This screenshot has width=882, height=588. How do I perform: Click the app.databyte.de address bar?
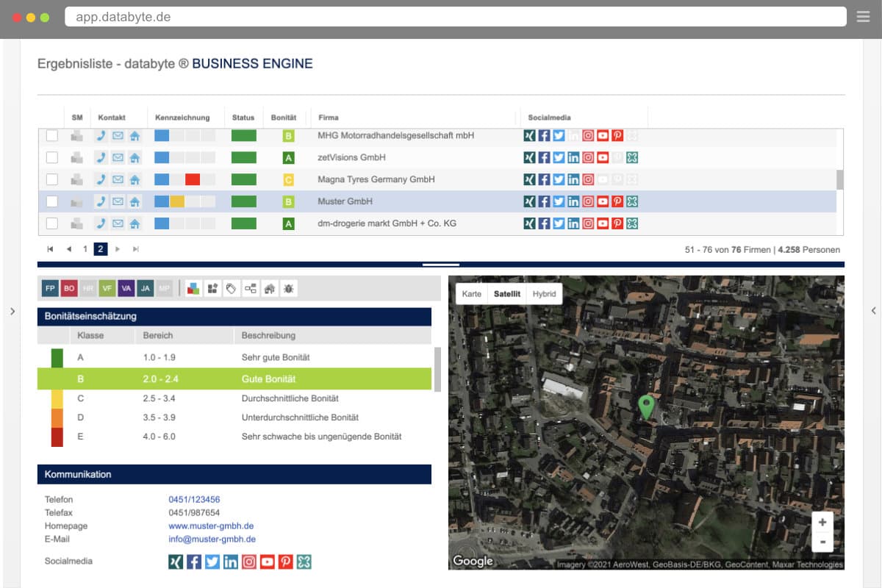[x=455, y=17]
